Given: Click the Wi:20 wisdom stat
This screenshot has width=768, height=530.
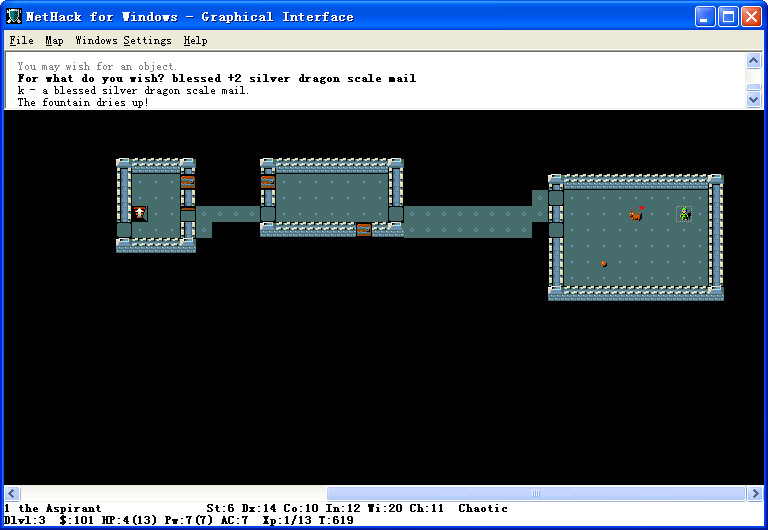Looking at the screenshot, I should coord(385,508).
